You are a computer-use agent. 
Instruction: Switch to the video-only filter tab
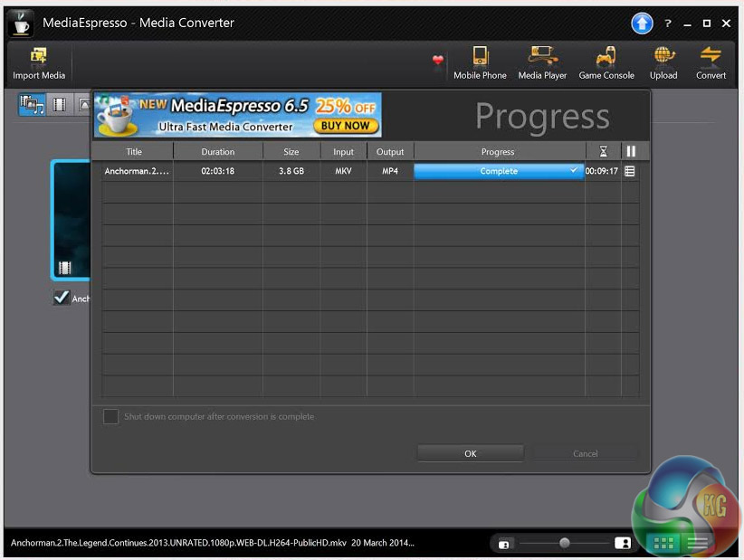pos(59,104)
